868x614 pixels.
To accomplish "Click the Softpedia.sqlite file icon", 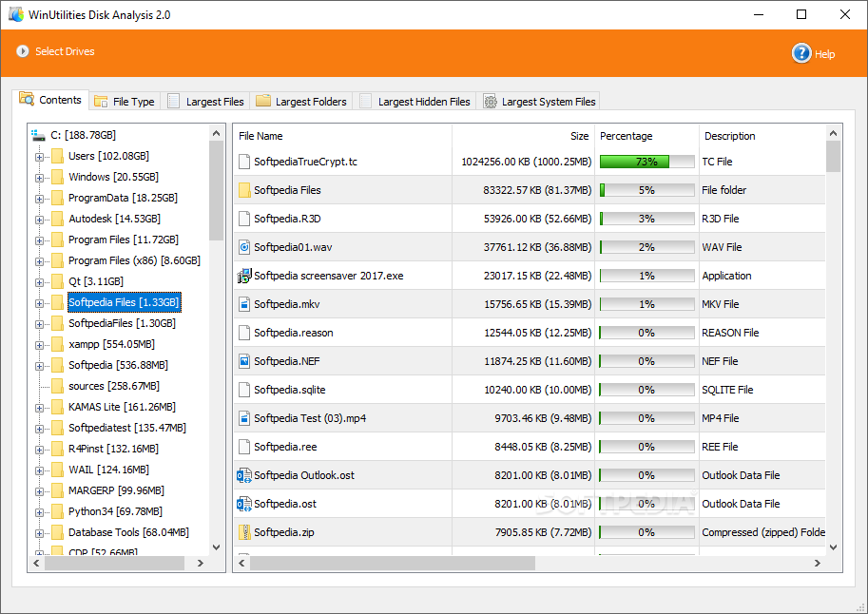I will [x=244, y=390].
